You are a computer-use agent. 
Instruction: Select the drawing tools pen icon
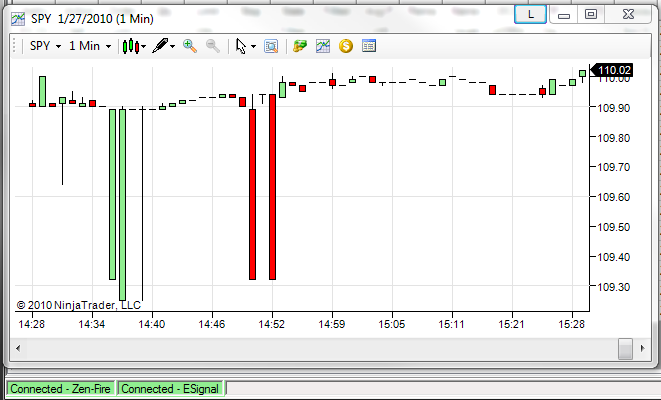point(160,46)
